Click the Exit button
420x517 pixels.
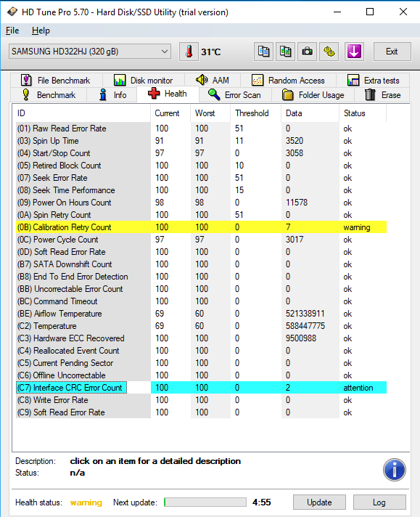click(392, 52)
